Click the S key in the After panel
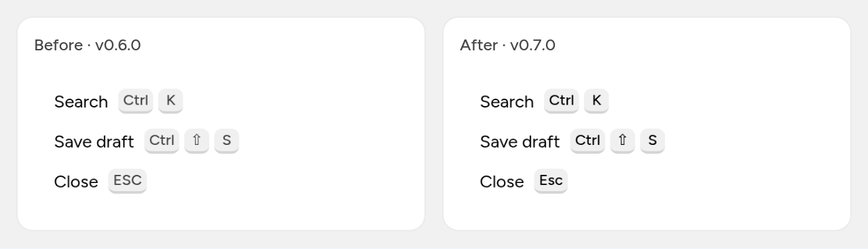The image size is (868, 249). (652, 141)
